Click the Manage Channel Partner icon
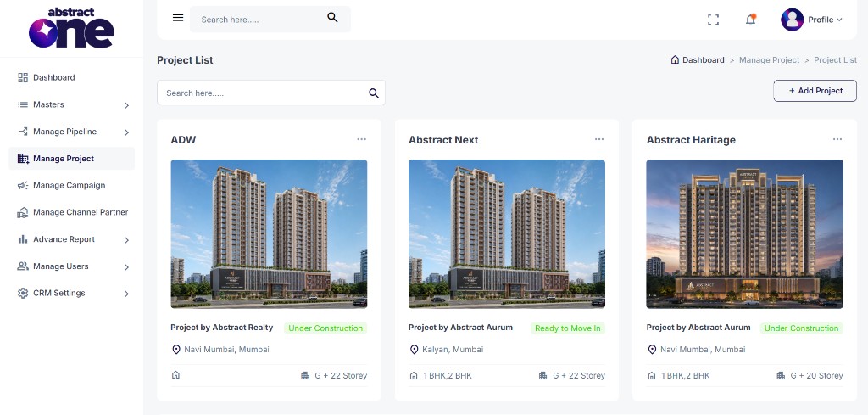The height and width of the screenshot is (415, 868). [23, 212]
